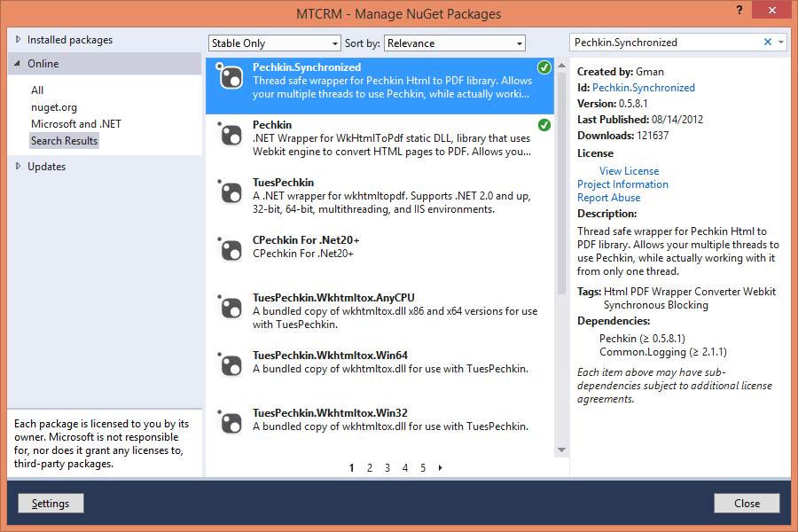Image resolution: width=798 pixels, height=532 pixels.
Task: Click the TuesPechkin package icon
Action: [230, 192]
